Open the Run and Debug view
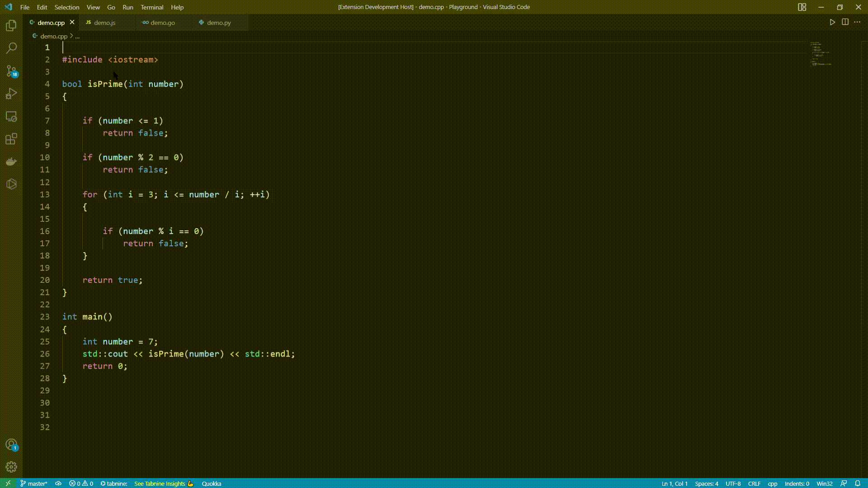 (11, 94)
